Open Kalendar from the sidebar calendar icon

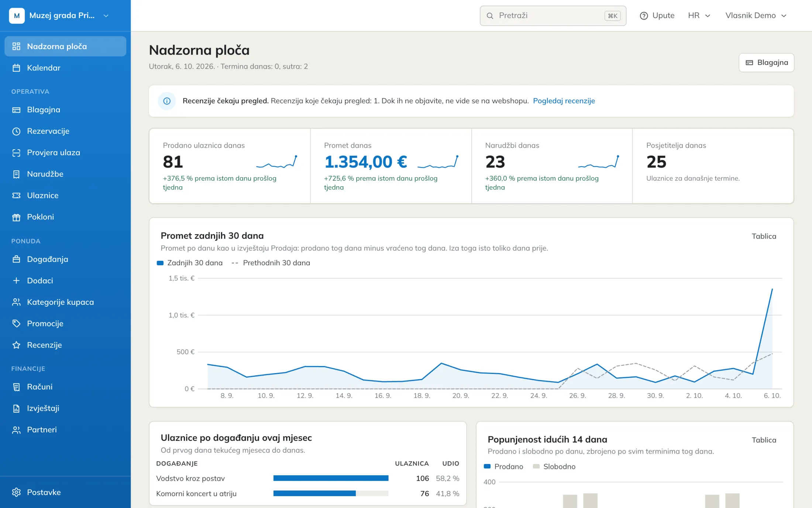coord(16,68)
